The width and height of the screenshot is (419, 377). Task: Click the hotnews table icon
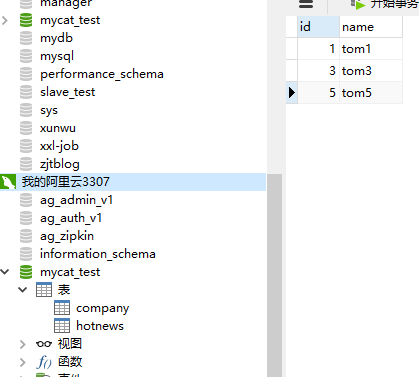[62, 326]
